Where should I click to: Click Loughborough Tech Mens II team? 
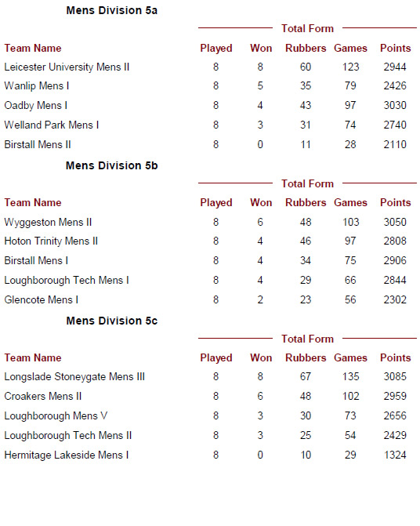point(67,435)
